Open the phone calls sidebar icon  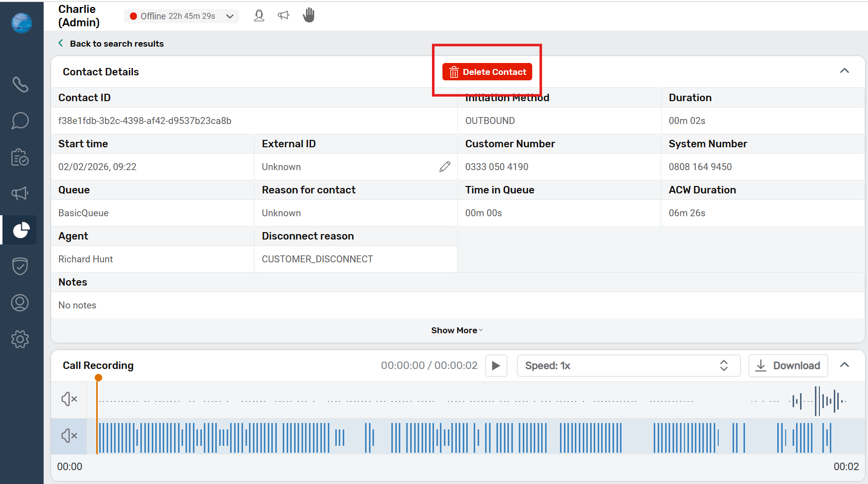[20, 85]
